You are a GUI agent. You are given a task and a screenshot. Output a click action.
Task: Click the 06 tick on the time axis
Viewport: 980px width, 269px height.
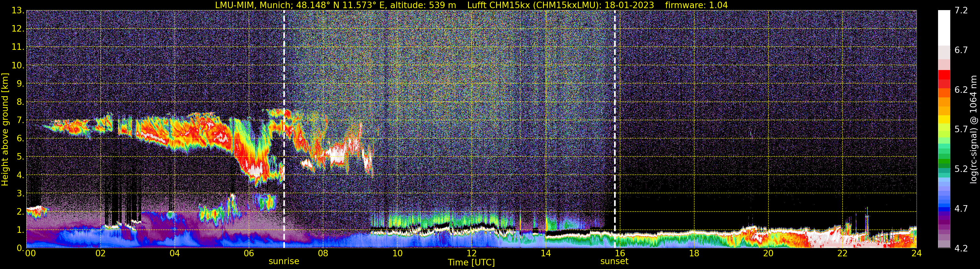pos(249,254)
